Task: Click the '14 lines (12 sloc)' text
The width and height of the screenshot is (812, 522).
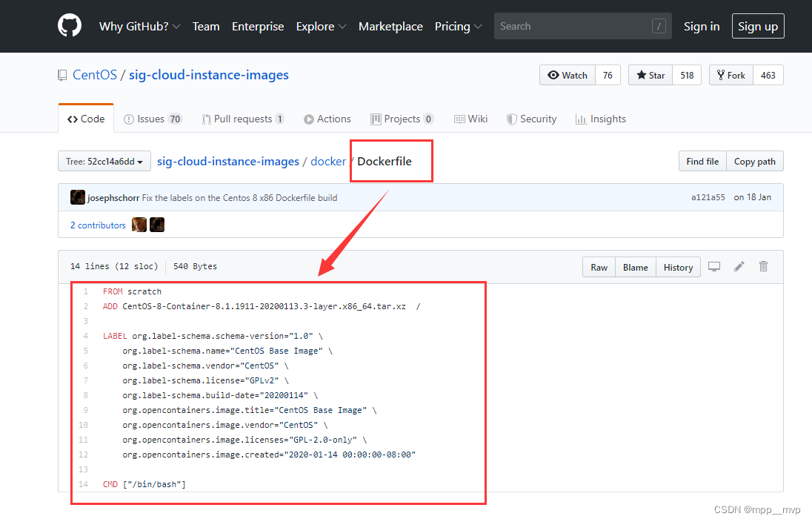Action: tap(114, 266)
